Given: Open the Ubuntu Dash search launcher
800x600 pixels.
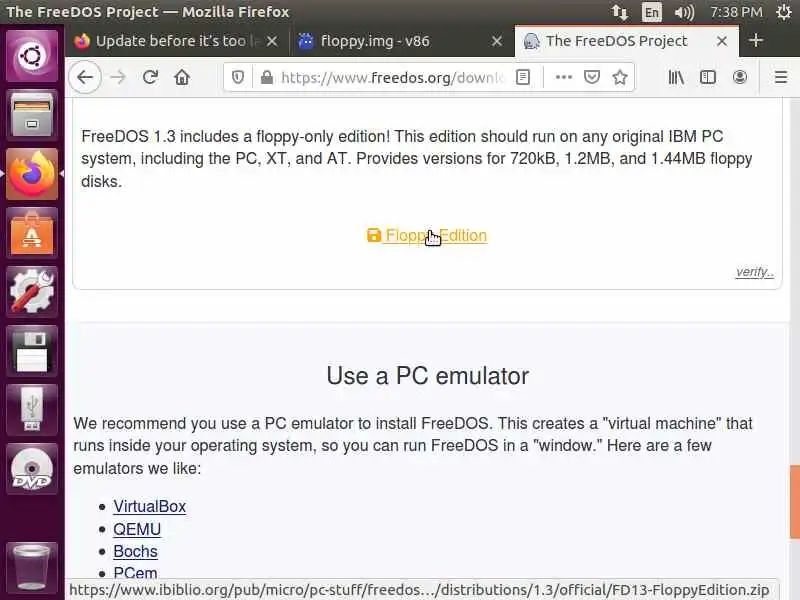Looking at the screenshot, I should tap(32, 56).
